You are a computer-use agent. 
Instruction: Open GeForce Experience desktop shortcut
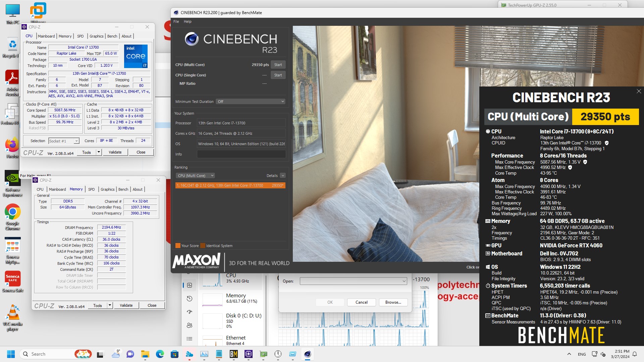tap(12, 184)
